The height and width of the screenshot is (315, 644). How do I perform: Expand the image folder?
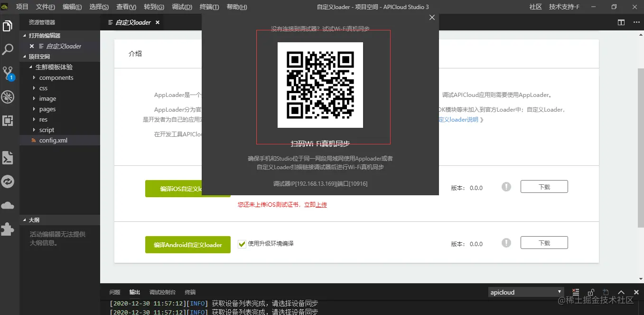60,98
